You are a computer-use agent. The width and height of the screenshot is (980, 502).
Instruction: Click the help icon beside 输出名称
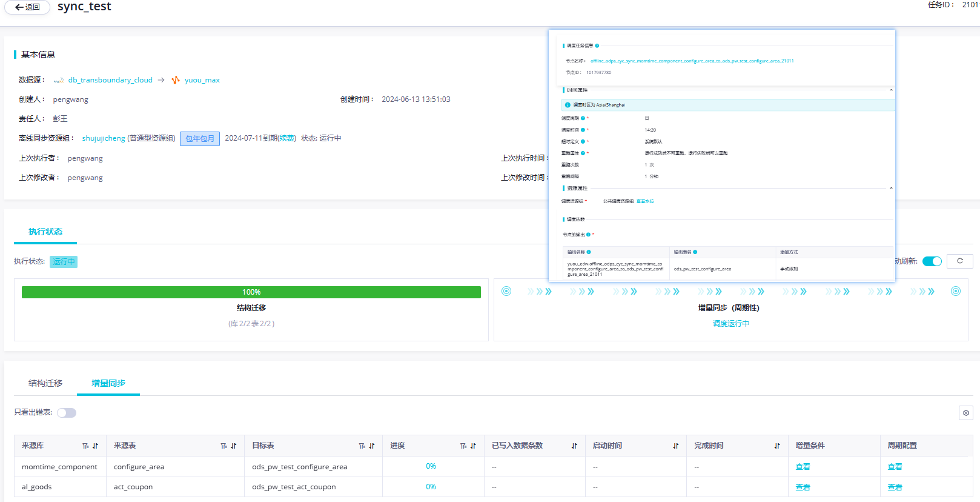pyautogui.click(x=589, y=252)
